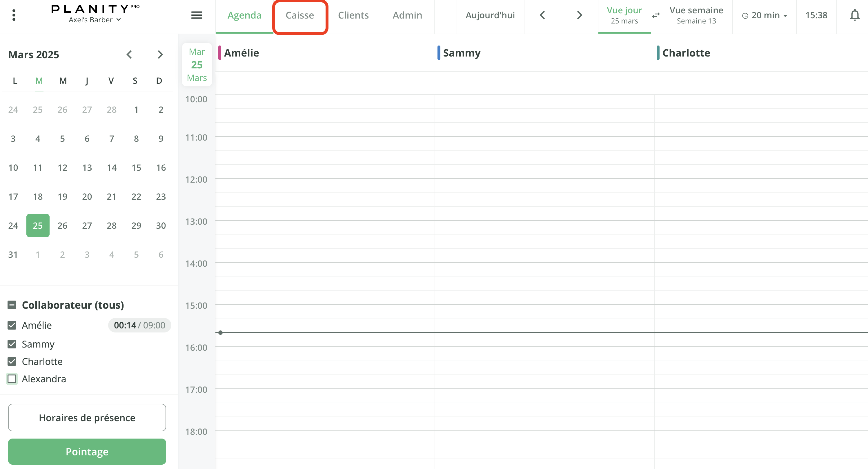The image size is (868, 469).
Task: Uncheck the Amélie collaborator checkbox
Action: (x=12, y=325)
